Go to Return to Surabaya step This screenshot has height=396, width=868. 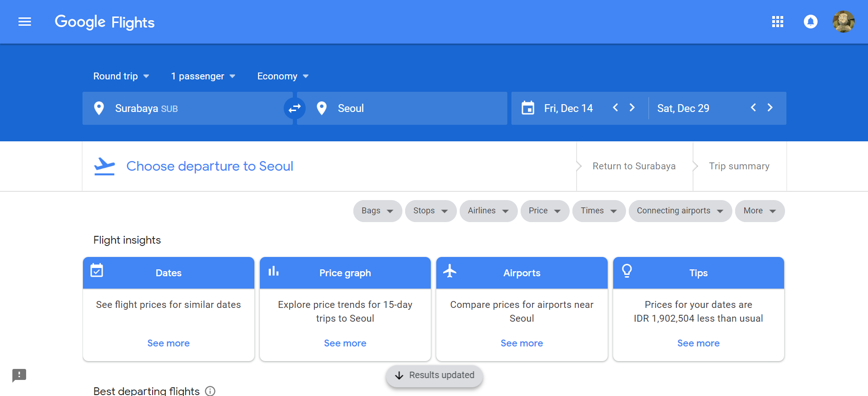click(634, 166)
